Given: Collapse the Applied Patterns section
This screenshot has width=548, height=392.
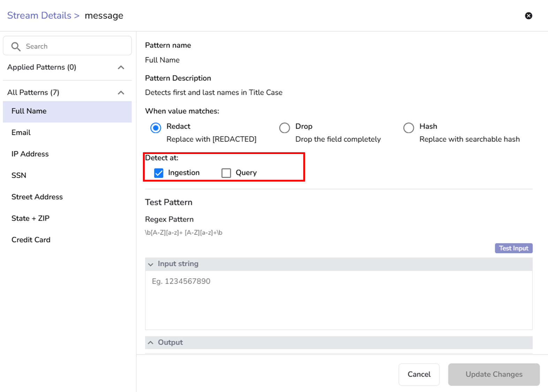Looking at the screenshot, I should (x=121, y=67).
